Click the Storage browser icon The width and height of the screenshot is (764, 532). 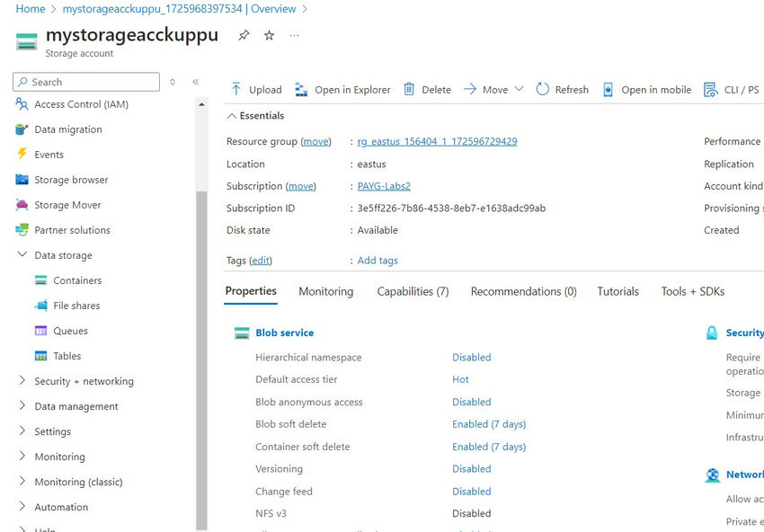tap(22, 180)
